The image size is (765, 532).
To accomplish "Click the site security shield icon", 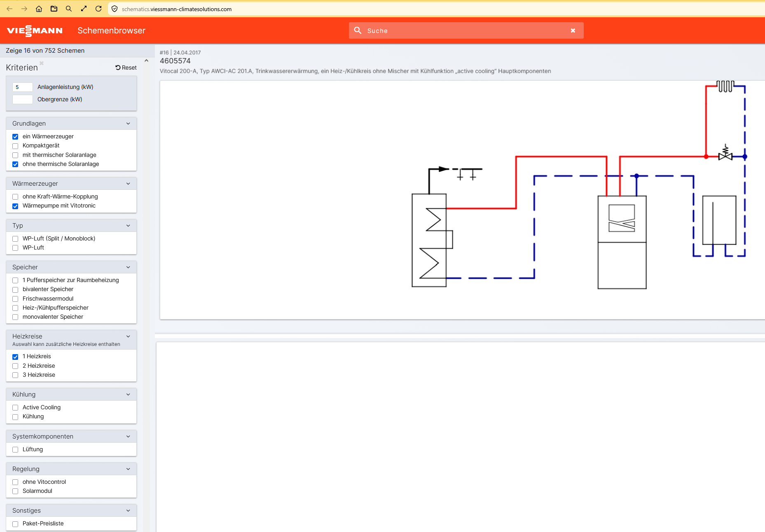I will tap(115, 9).
